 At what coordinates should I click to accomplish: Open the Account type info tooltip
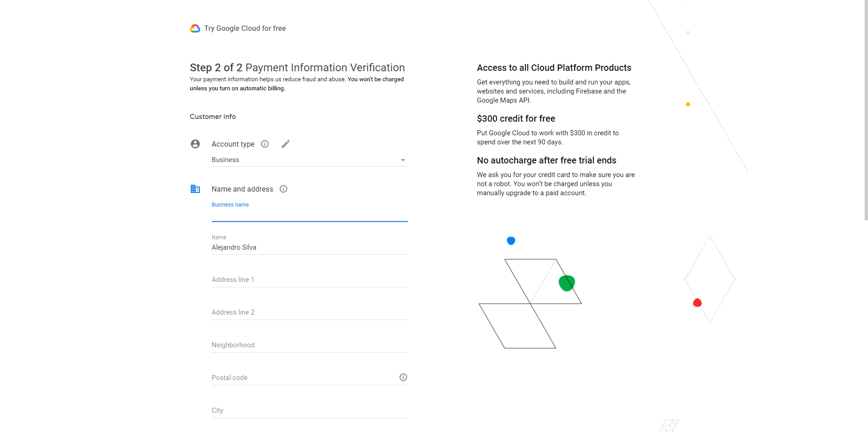265,144
